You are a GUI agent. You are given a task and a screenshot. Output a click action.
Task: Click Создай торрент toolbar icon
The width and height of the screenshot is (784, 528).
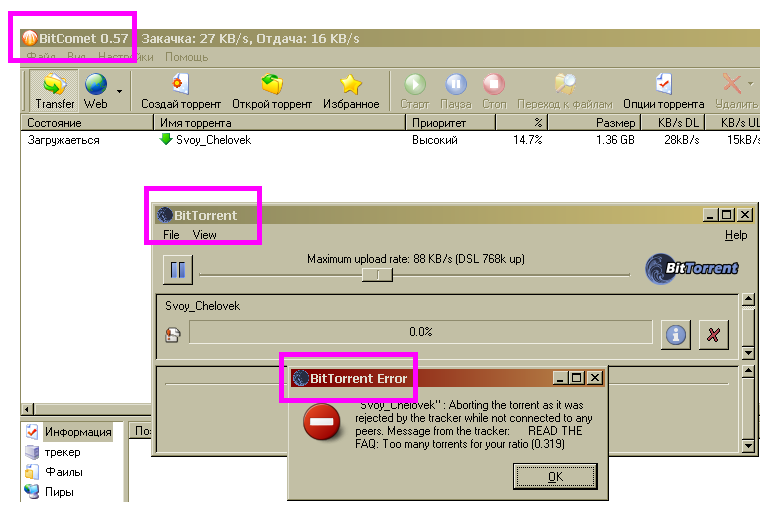[x=180, y=84]
